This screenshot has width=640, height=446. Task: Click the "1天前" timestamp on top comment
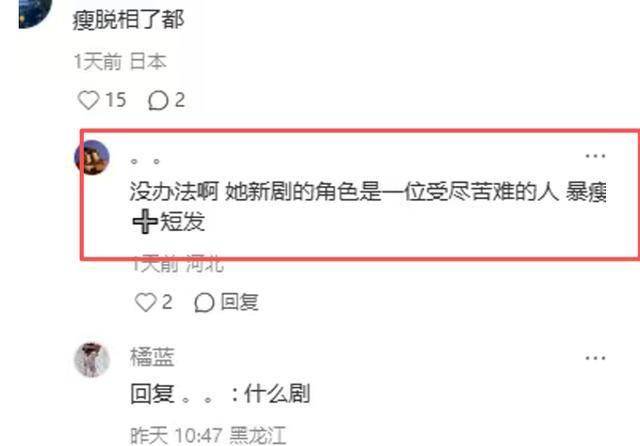pyautogui.click(x=98, y=62)
